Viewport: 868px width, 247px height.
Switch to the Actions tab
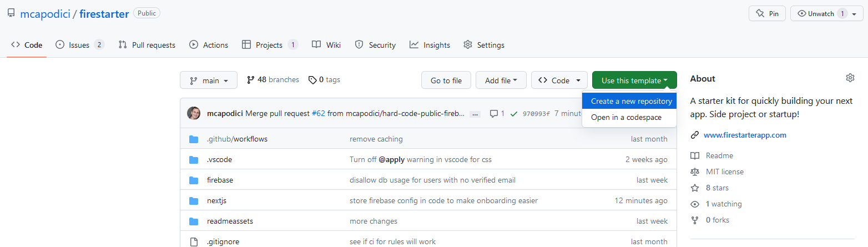209,45
